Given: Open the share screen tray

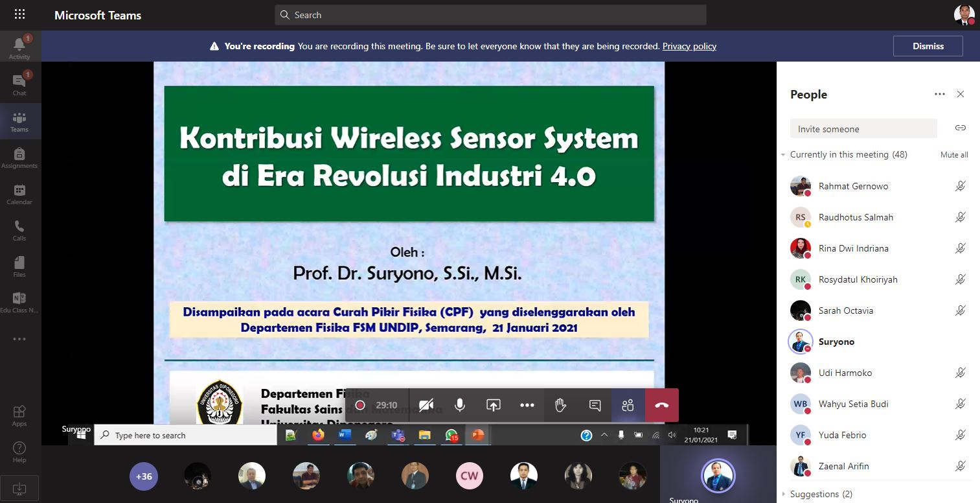Looking at the screenshot, I should (x=494, y=405).
